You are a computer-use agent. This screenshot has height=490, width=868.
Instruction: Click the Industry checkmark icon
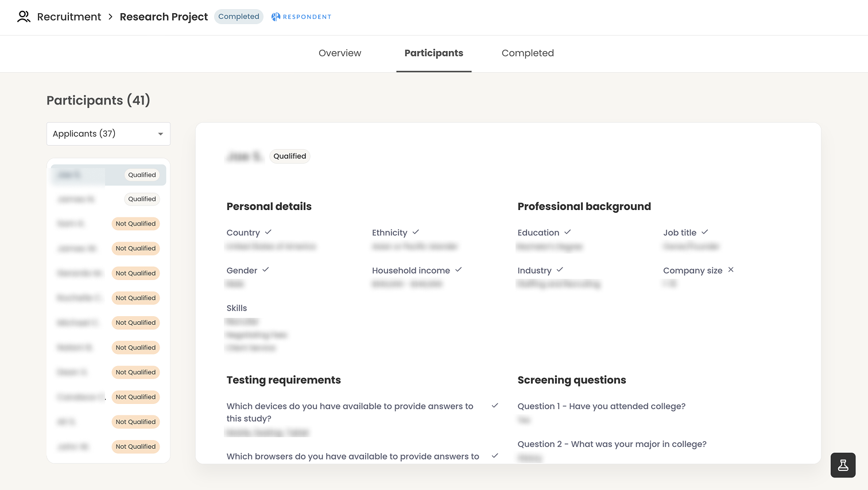[560, 270]
